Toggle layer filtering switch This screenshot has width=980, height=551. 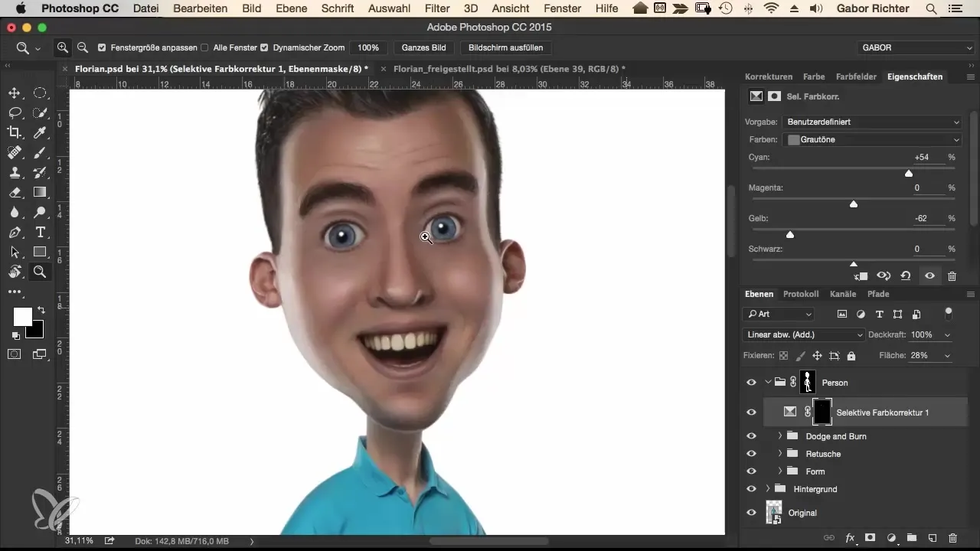949,312
